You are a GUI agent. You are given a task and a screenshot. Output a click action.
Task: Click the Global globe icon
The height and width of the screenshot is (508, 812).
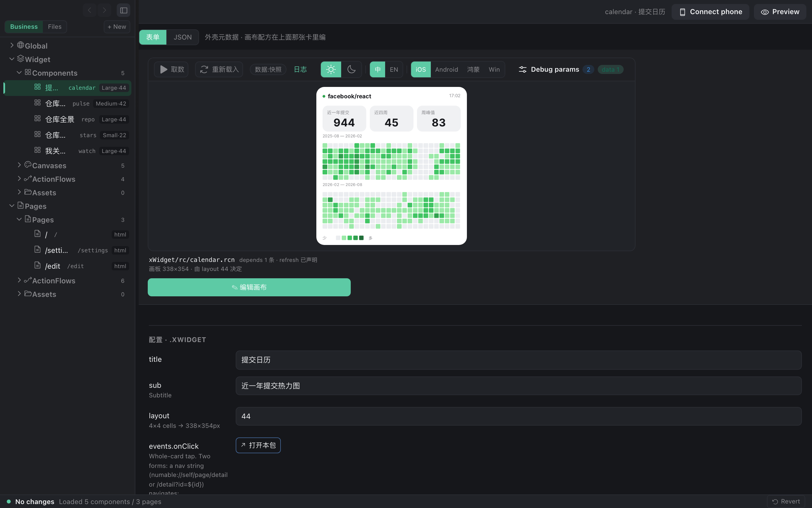point(21,45)
